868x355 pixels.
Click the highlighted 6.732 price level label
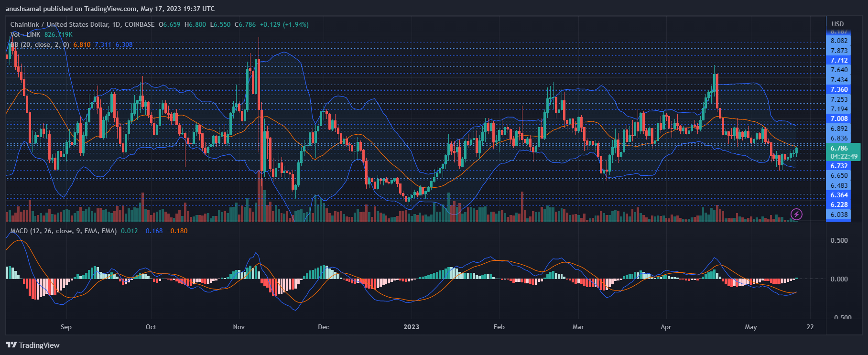[839, 166]
